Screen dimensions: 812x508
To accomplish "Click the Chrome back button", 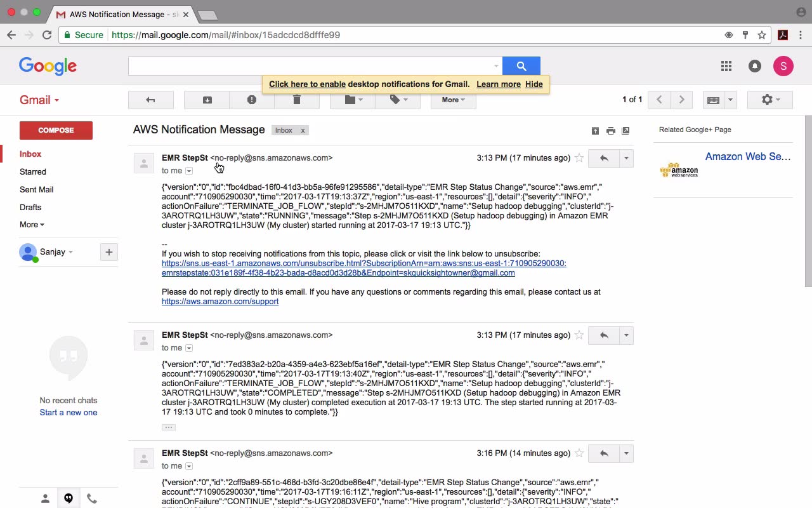I will tap(11, 35).
